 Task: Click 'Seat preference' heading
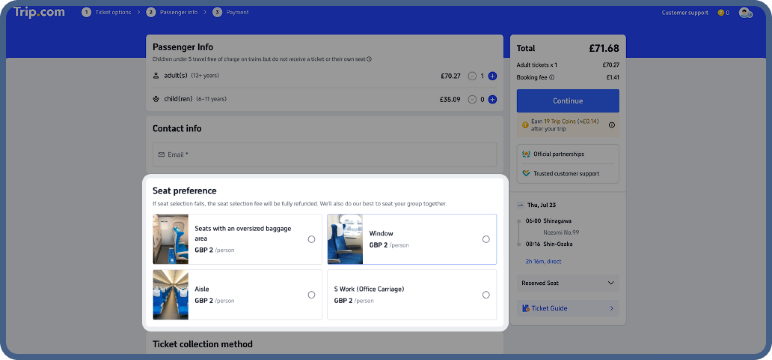[185, 191]
